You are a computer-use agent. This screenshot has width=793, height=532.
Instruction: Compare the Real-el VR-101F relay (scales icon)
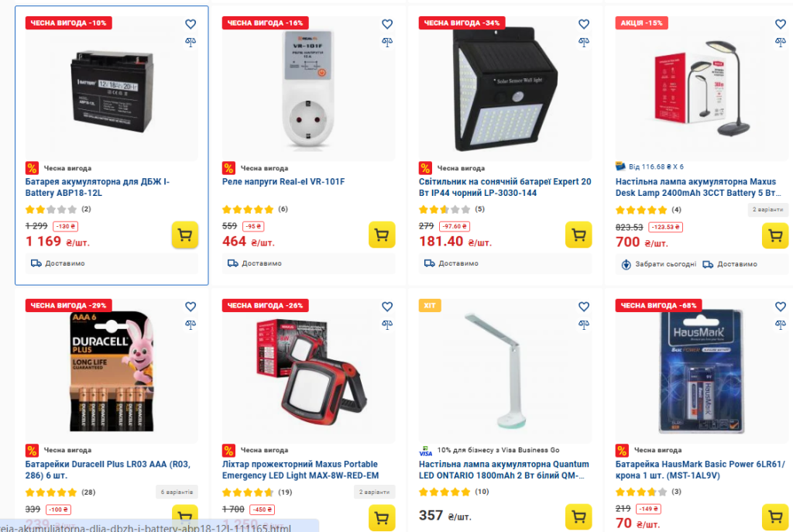click(x=387, y=42)
